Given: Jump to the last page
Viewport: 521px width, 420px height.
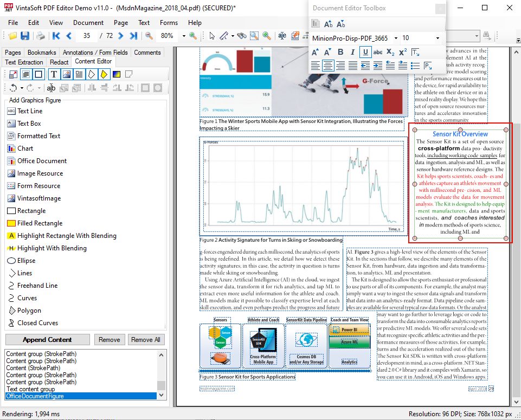Looking at the screenshot, I should (x=133, y=36).
